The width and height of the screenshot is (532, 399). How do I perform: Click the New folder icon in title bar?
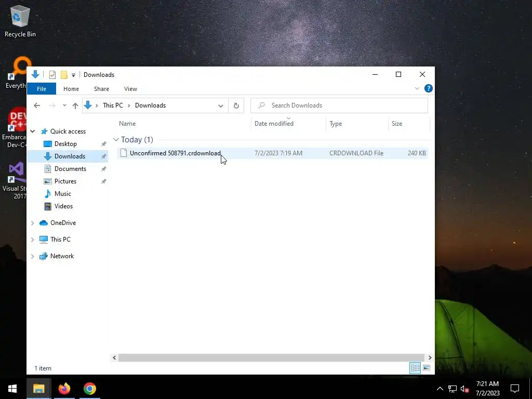(x=64, y=75)
